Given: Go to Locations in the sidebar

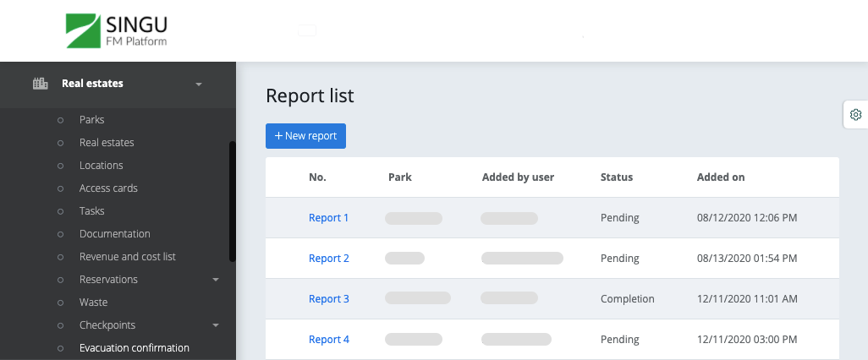Looking at the screenshot, I should click(x=102, y=166).
